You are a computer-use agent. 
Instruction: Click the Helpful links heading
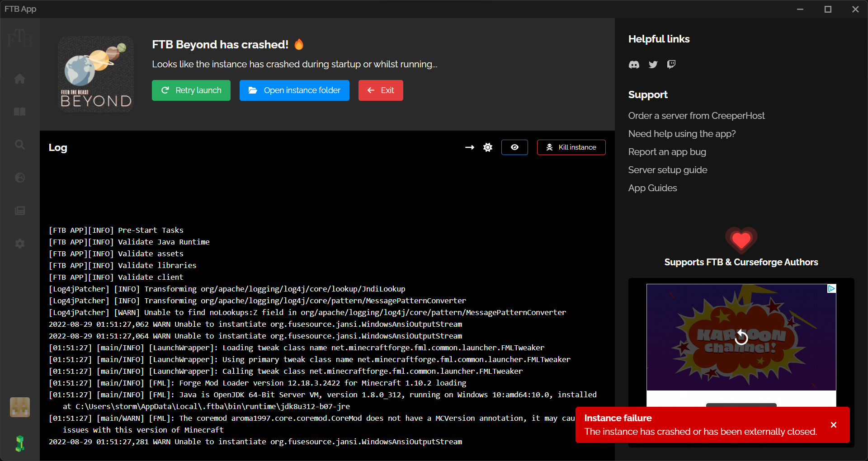pyautogui.click(x=659, y=39)
